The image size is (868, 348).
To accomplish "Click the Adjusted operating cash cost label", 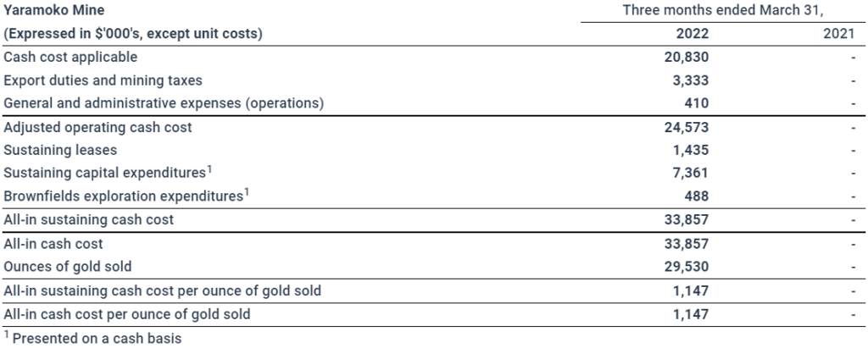I will pos(98,127).
